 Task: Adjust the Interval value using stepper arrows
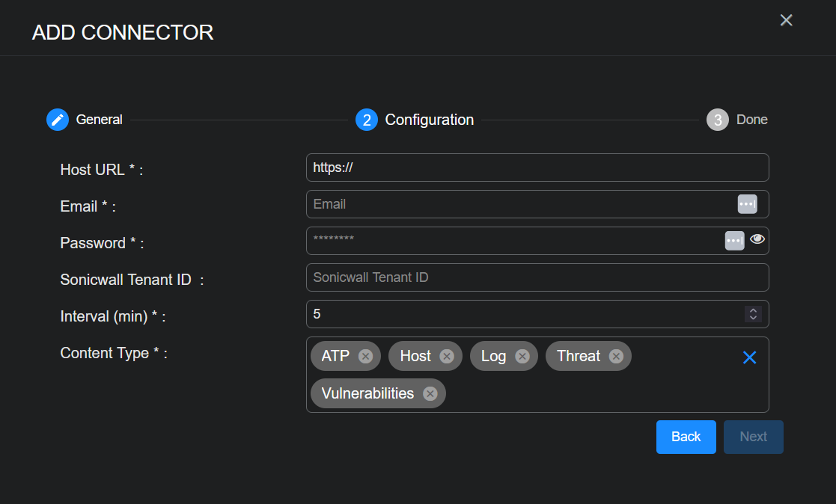[753, 314]
